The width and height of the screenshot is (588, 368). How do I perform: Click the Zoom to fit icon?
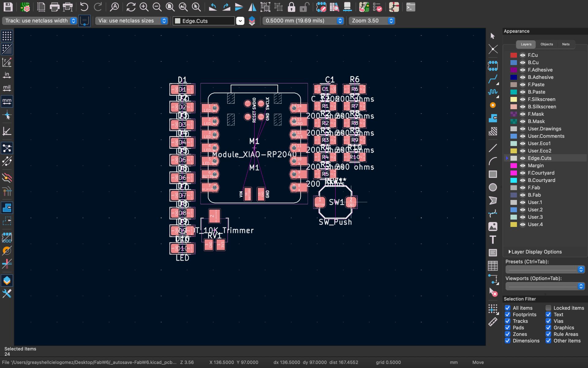(170, 7)
